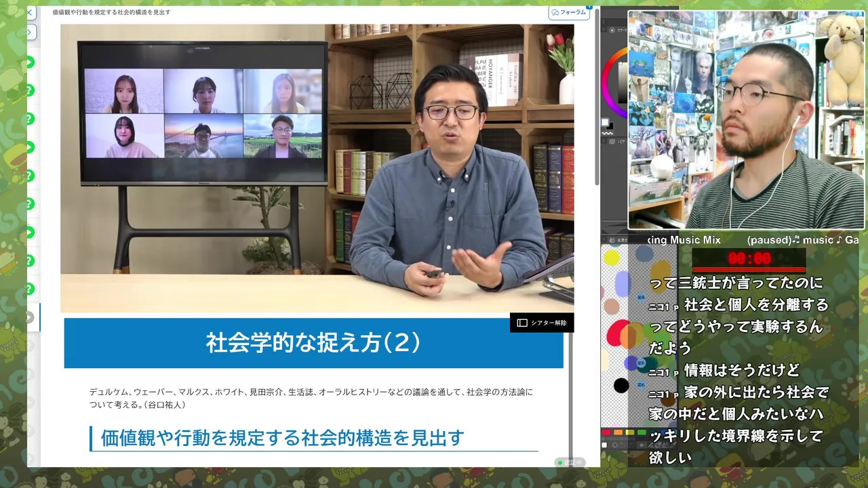Image resolution: width=868 pixels, height=488 pixels.
Task: Click the palette panel icon below the color swatches
Action: [612, 142]
